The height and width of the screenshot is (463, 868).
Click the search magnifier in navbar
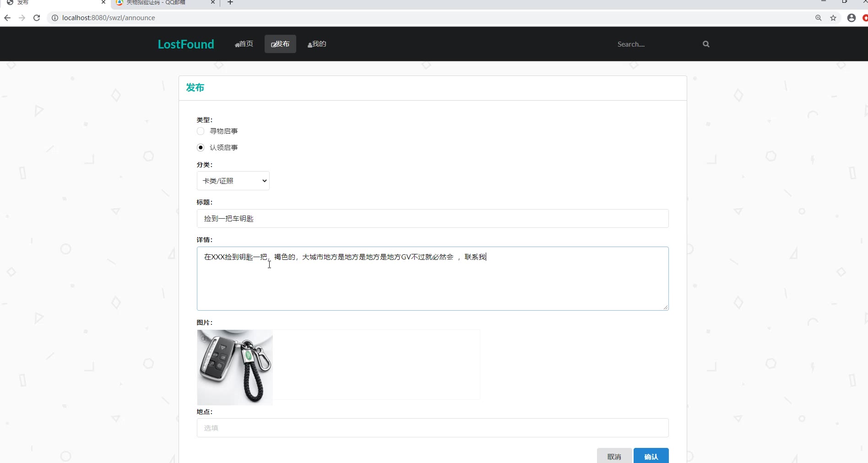(706, 44)
